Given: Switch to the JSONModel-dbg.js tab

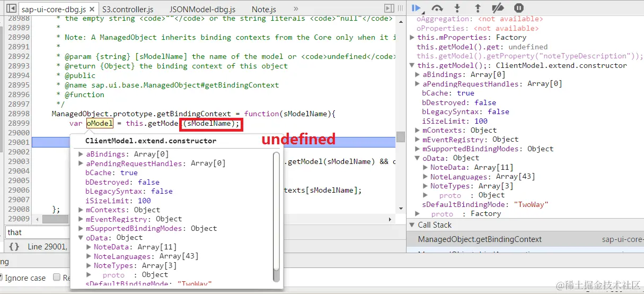Looking at the screenshot, I should point(202,10).
